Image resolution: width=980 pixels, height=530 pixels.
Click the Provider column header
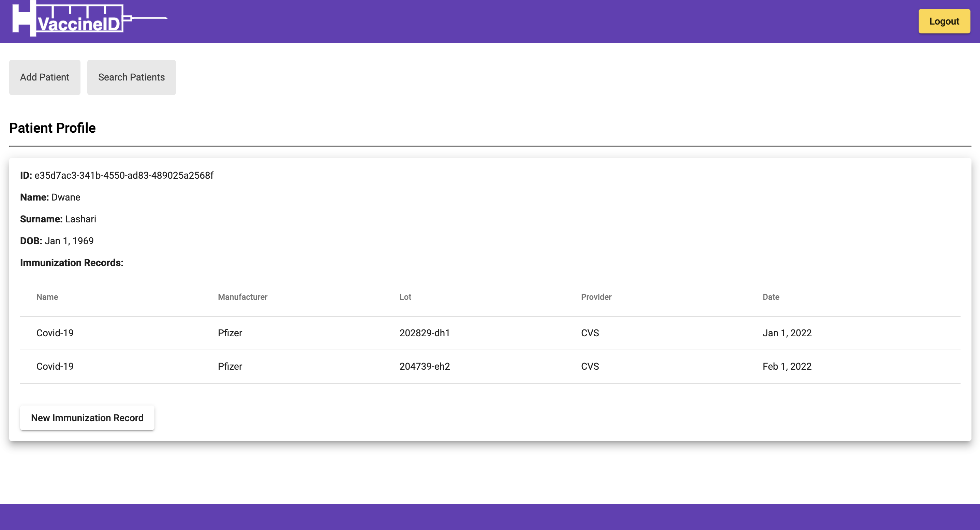click(596, 297)
